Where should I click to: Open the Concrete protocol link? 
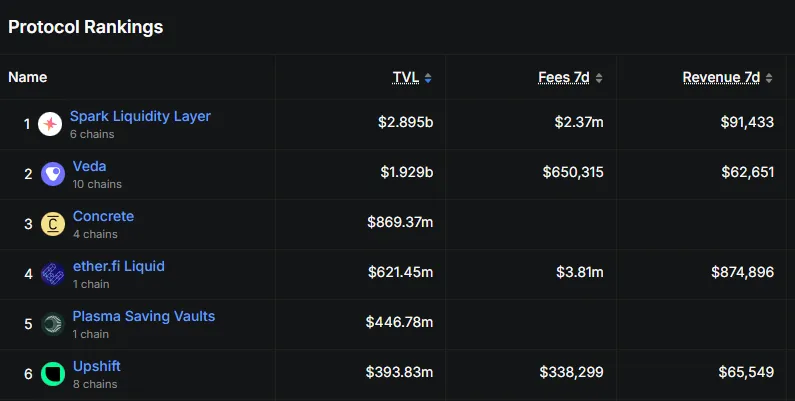pos(103,216)
